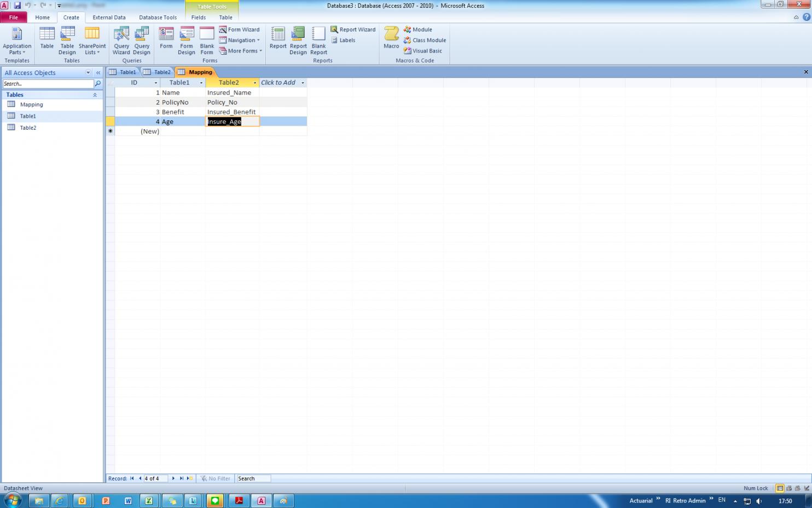Open the Navigation forms dropdown

[240, 40]
